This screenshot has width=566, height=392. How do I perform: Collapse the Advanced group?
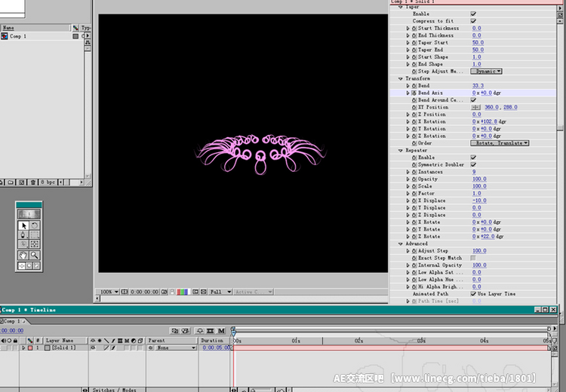pos(400,243)
